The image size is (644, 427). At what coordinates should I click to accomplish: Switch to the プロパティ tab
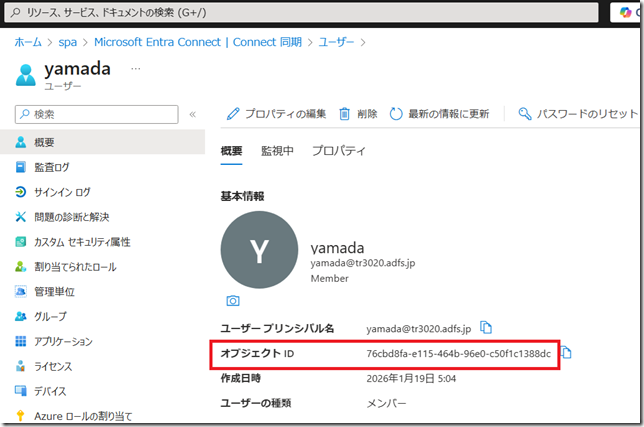pos(338,151)
